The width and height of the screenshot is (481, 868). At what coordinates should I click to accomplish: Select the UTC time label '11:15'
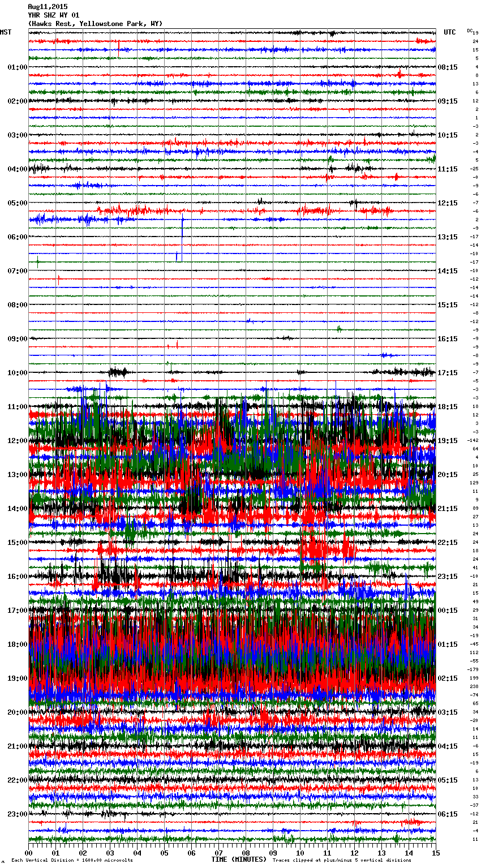pos(448,169)
